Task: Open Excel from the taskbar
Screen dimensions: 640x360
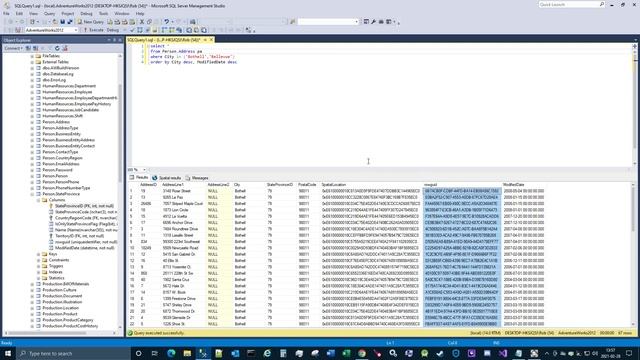Action: 346,353
